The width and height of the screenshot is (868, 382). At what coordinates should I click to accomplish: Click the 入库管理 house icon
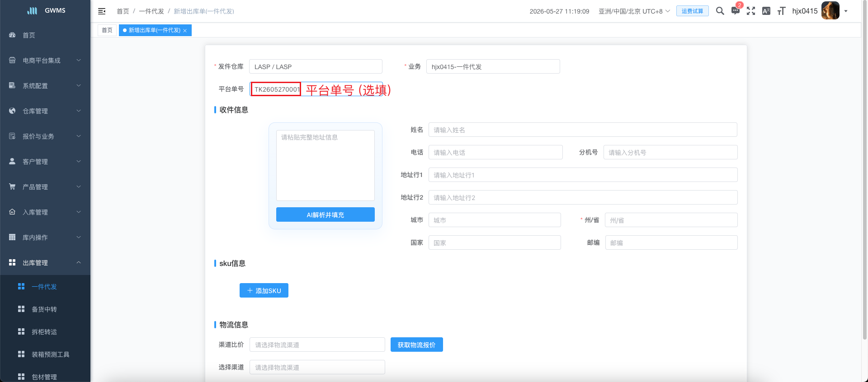coord(12,212)
